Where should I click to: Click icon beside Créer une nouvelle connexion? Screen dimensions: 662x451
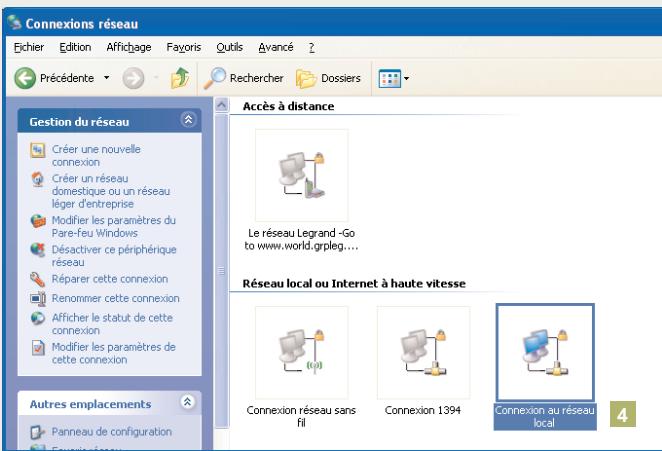coord(38,150)
